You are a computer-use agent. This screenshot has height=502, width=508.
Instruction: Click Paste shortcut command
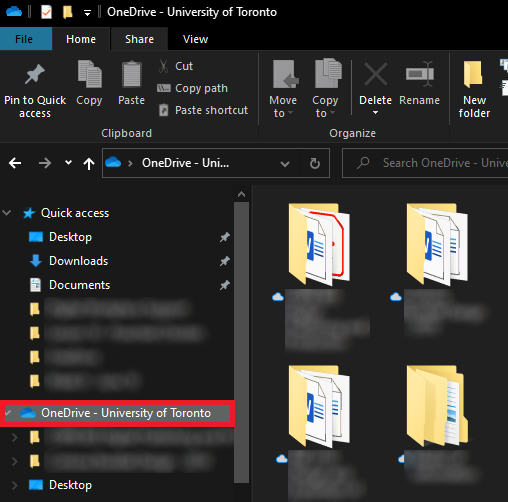point(203,110)
